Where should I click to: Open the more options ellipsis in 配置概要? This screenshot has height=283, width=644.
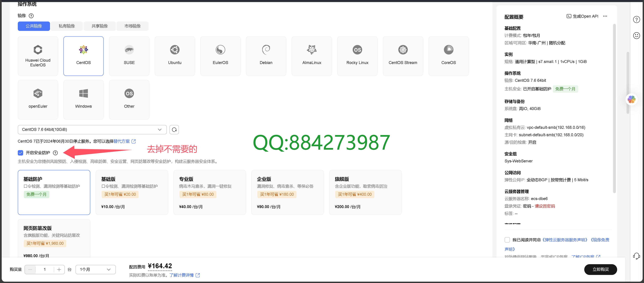605,16
